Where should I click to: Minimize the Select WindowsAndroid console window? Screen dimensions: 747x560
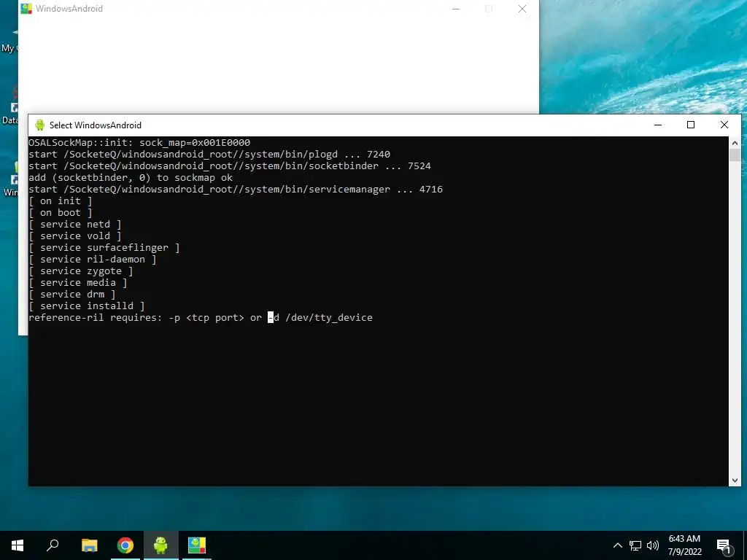point(658,125)
